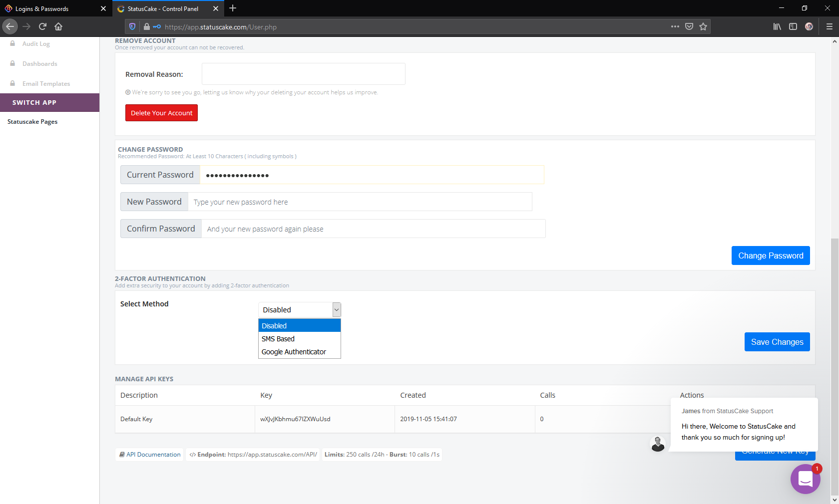Click the Endpoint URL label

(253, 455)
